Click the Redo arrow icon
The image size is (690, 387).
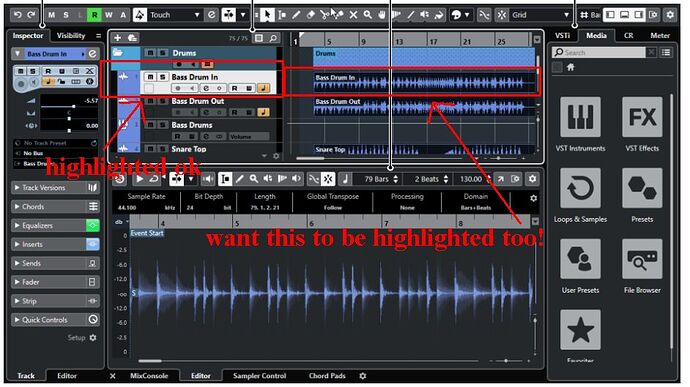(x=31, y=15)
